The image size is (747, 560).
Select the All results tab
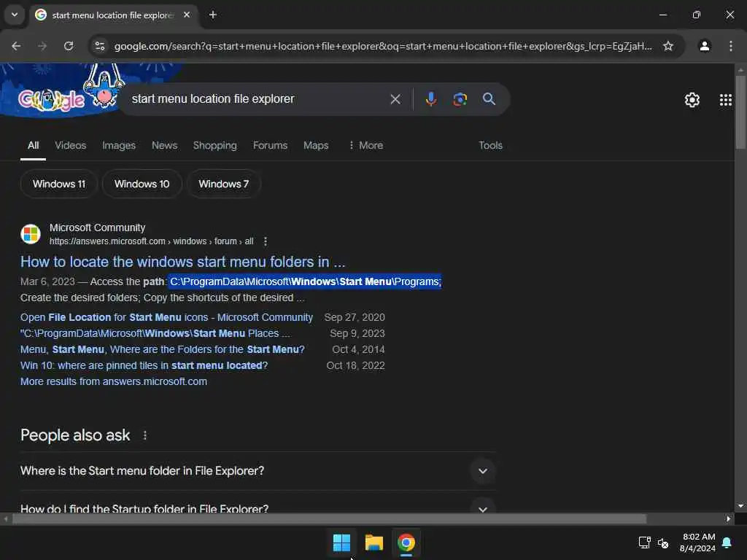[33, 145]
